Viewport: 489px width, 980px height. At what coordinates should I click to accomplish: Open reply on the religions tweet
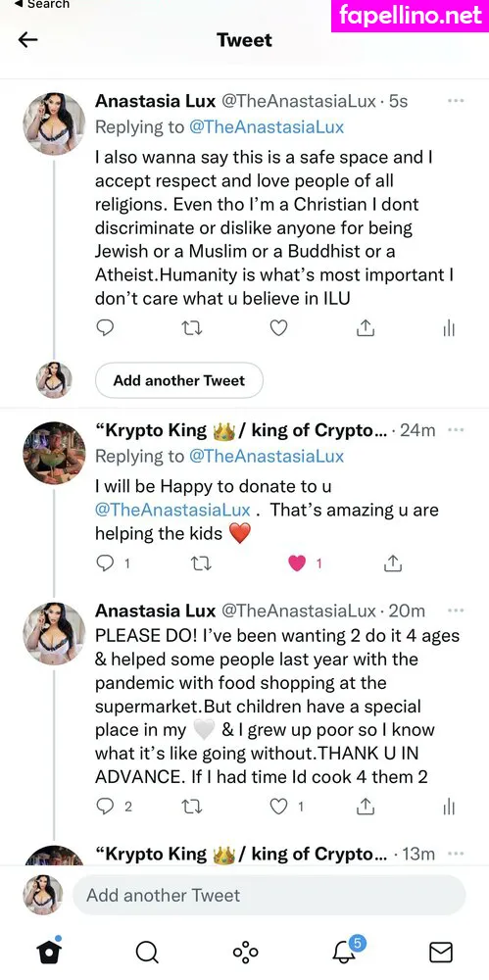coord(105,327)
